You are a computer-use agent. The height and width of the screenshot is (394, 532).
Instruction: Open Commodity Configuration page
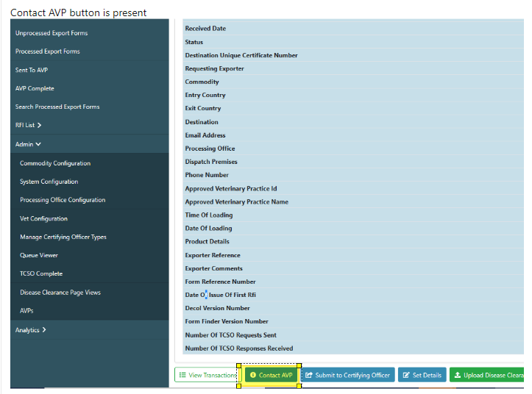pyautogui.click(x=55, y=163)
